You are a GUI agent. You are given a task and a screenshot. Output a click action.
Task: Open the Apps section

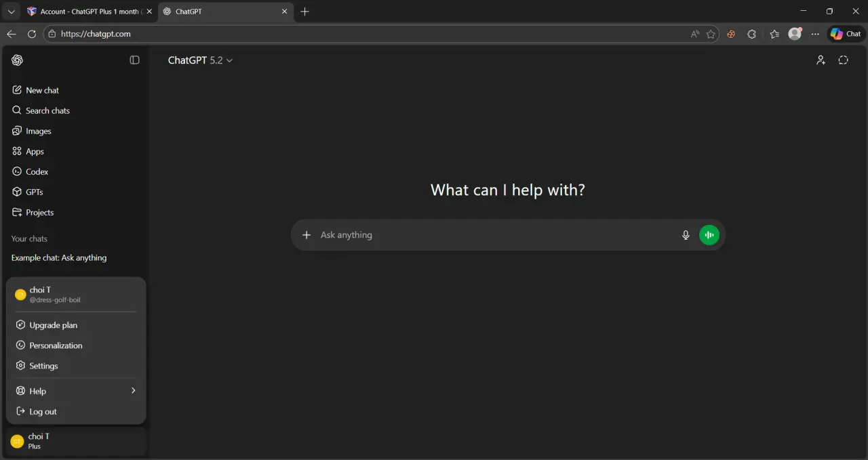(x=75, y=151)
